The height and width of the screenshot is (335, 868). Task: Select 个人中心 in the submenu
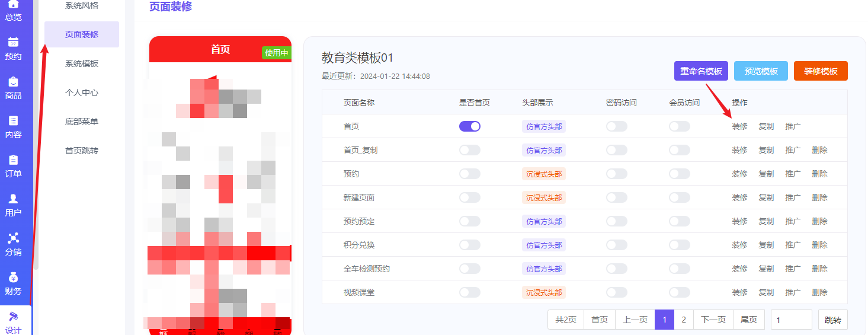click(82, 92)
